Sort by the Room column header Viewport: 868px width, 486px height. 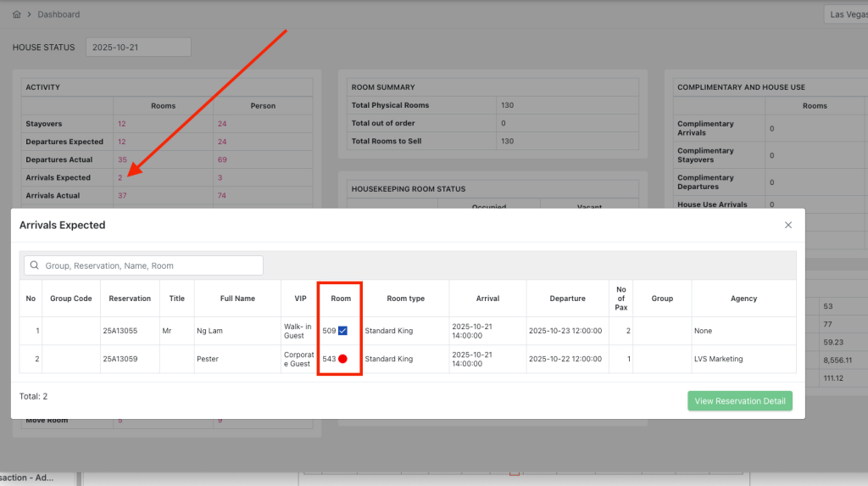pyautogui.click(x=341, y=299)
